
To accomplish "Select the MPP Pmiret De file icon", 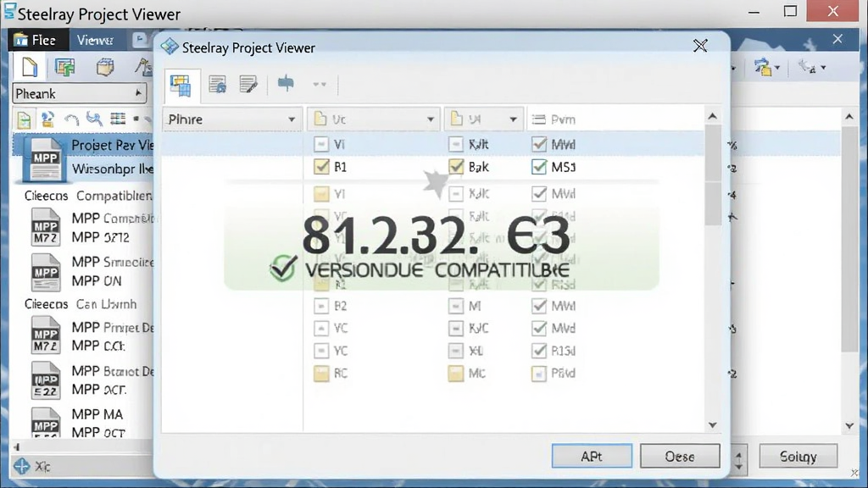I will [46, 335].
